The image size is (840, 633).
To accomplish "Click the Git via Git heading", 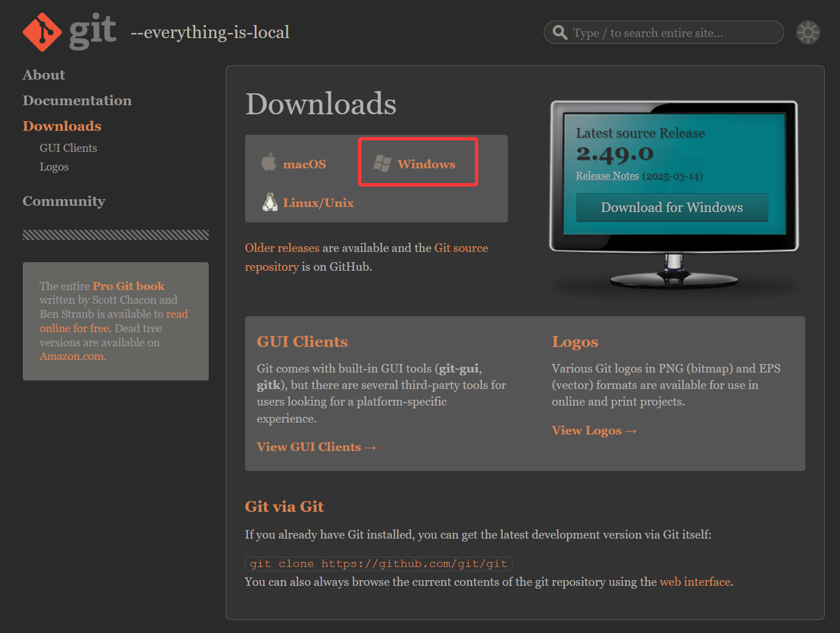I will pos(284,507).
